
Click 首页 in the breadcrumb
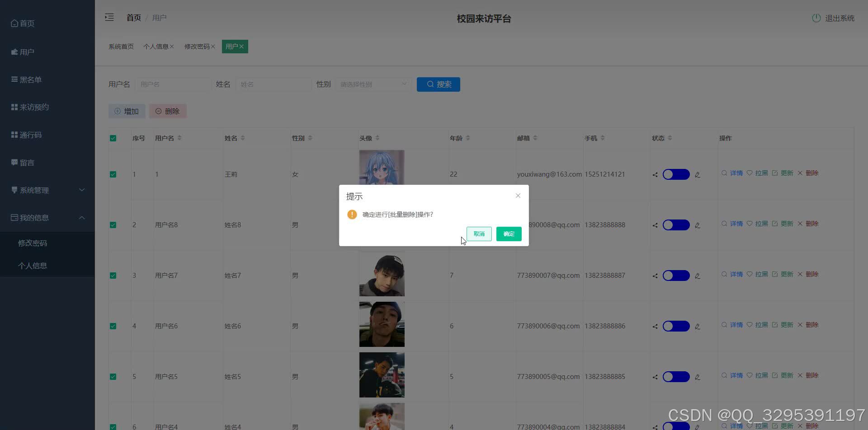[x=133, y=18]
